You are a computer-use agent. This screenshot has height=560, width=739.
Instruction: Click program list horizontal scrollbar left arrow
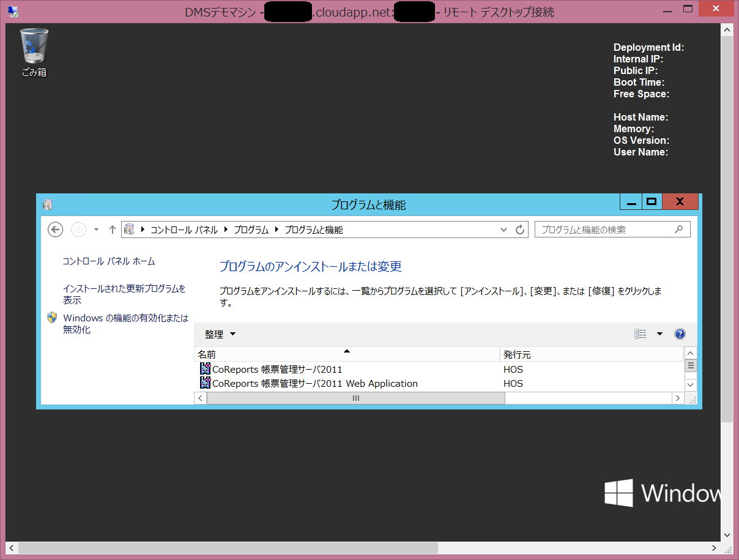point(201,398)
